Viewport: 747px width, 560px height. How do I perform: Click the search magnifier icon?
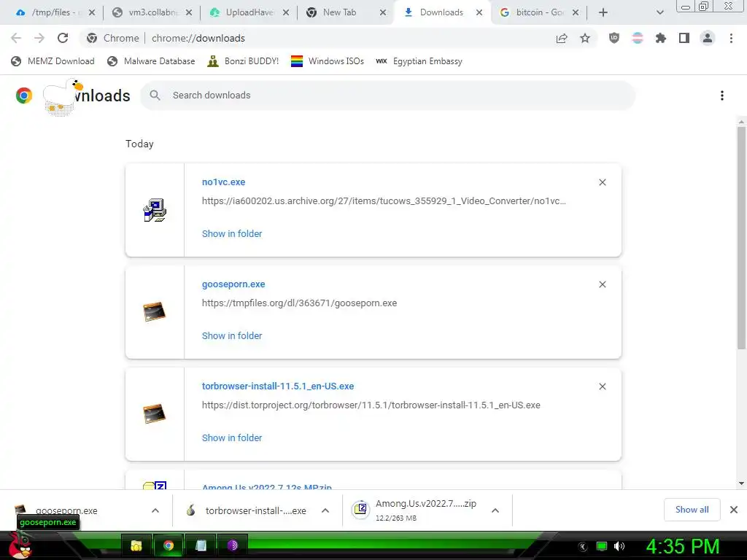pos(155,96)
